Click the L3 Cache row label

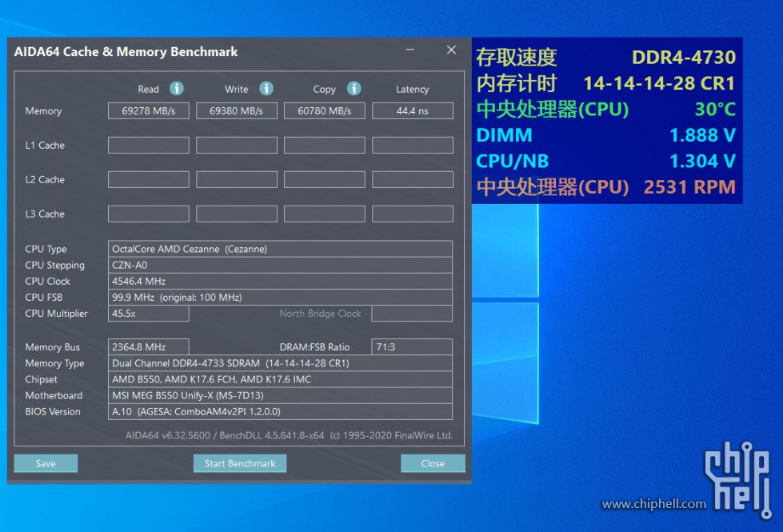click(x=45, y=214)
